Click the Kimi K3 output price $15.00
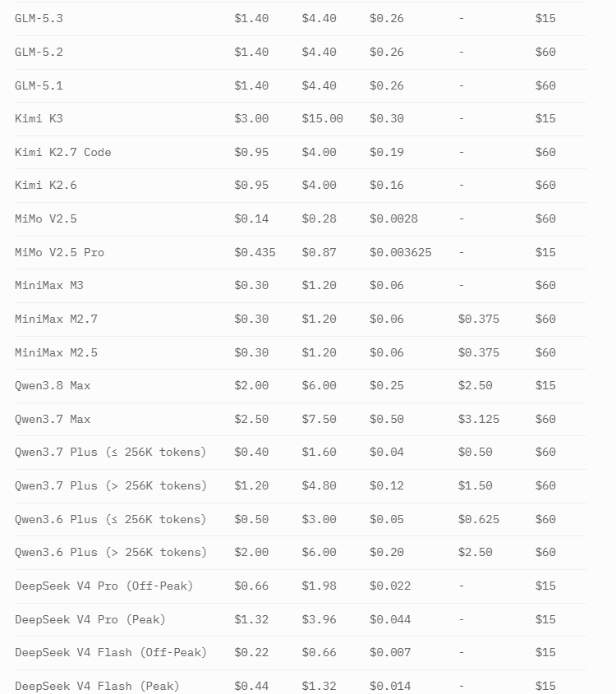Screen dimensions: 616x694 point(322,118)
